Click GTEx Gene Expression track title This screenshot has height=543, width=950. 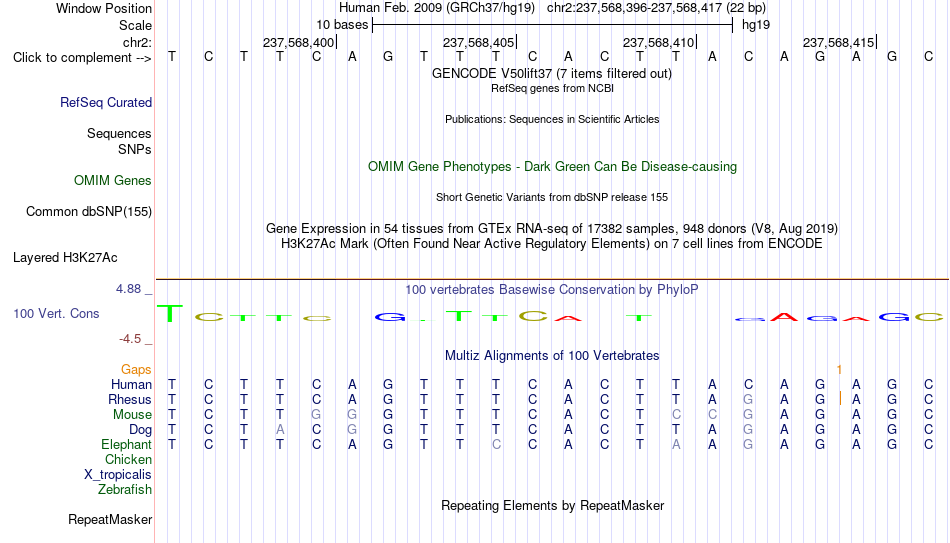click(x=552, y=228)
